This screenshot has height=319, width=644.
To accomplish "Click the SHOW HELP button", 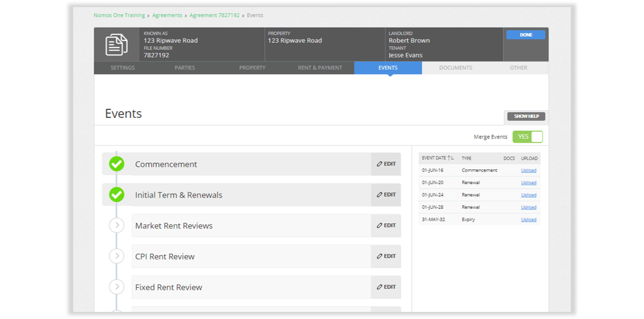I will click(526, 117).
